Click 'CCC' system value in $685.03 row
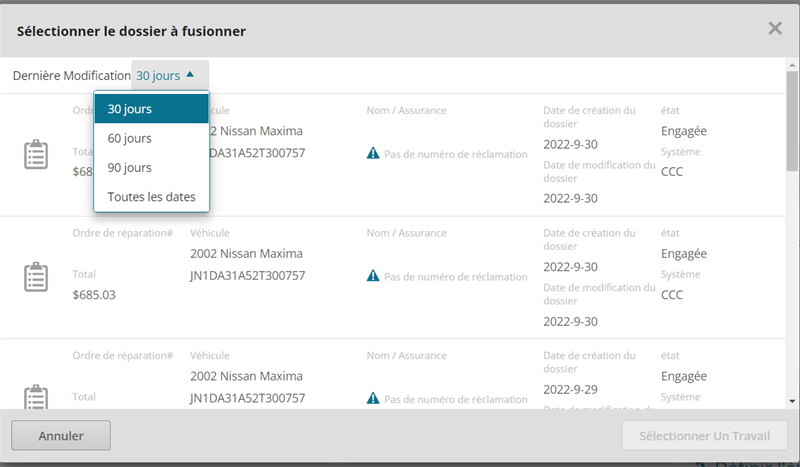800x467 pixels. [x=672, y=295]
